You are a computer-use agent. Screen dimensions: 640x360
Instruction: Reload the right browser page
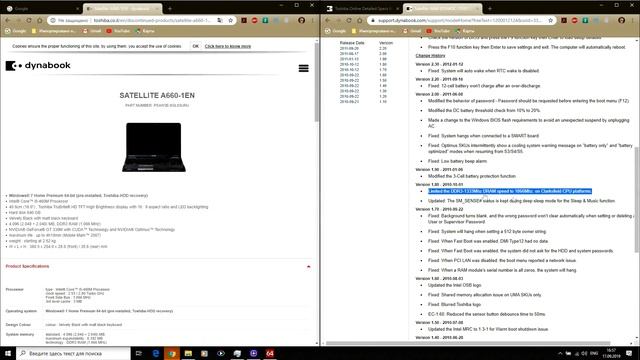(349, 20)
